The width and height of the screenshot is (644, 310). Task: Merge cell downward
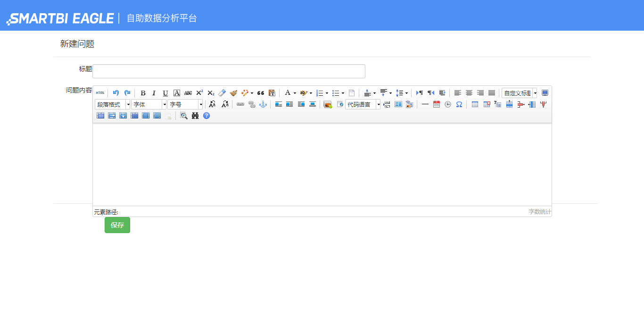tap(123, 116)
